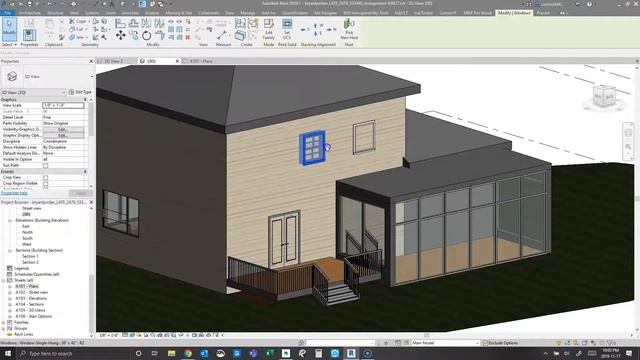Collapse Elevations (Building Elevation) node
Image resolution: width=640 pixels, height=360 pixels.
click(10, 220)
